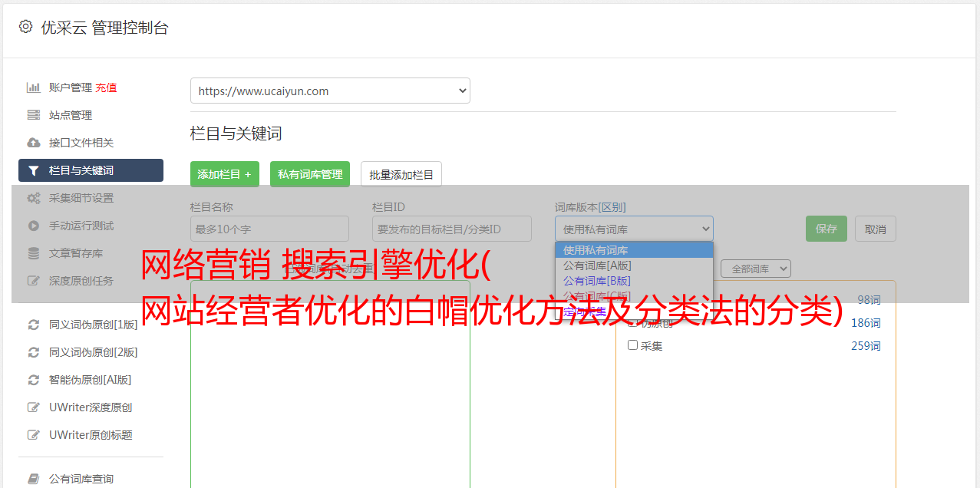The image size is (980, 488).
Task: Open 文章暂存库 in the sidebar
Action: click(76, 253)
